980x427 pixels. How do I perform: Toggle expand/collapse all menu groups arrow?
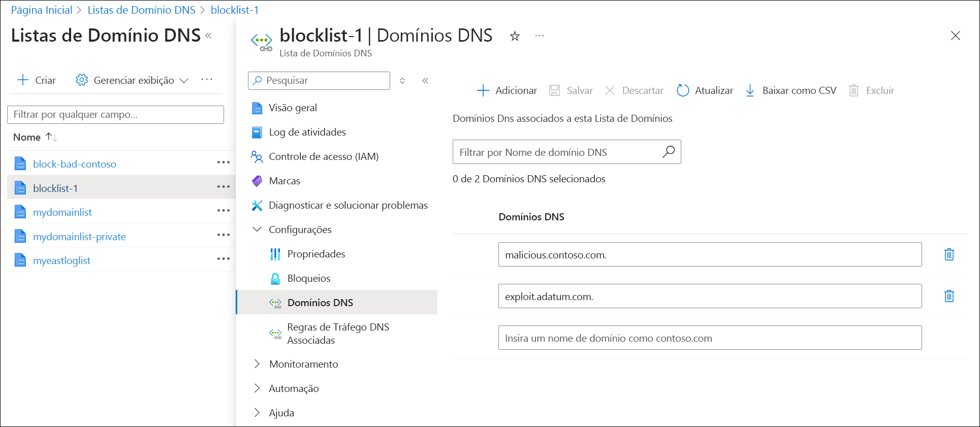click(x=402, y=81)
